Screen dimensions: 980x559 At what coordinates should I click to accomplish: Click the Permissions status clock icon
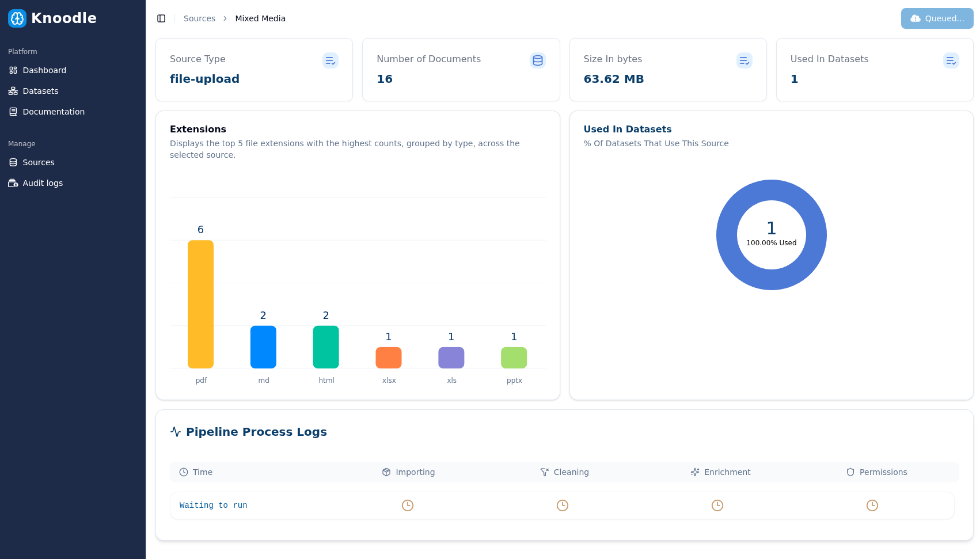[872, 505]
